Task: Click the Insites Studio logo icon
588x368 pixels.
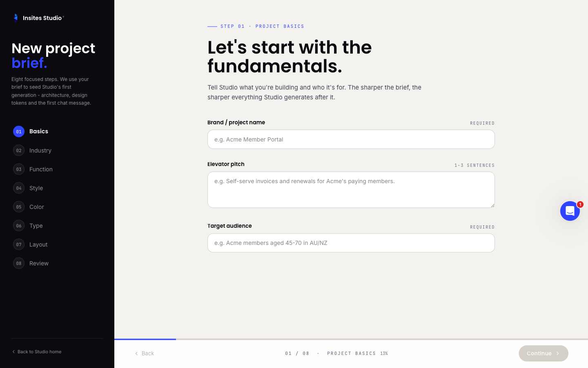Action: [x=16, y=18]
